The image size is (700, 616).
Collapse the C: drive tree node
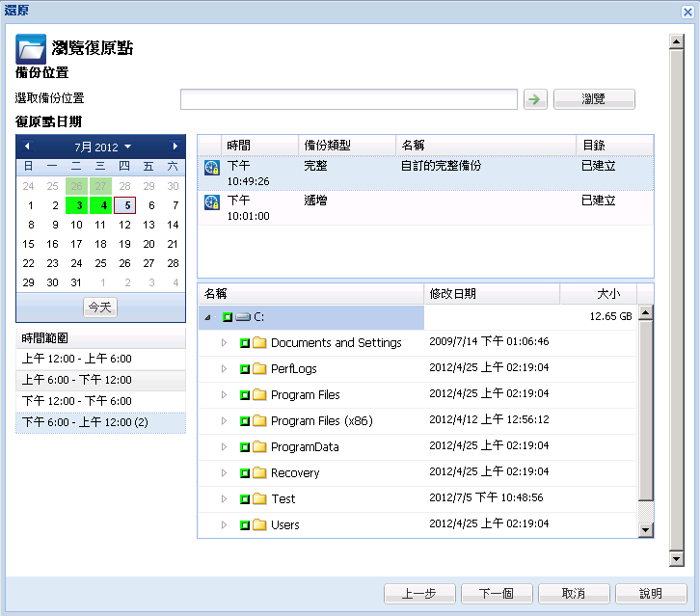coord(209,317)
